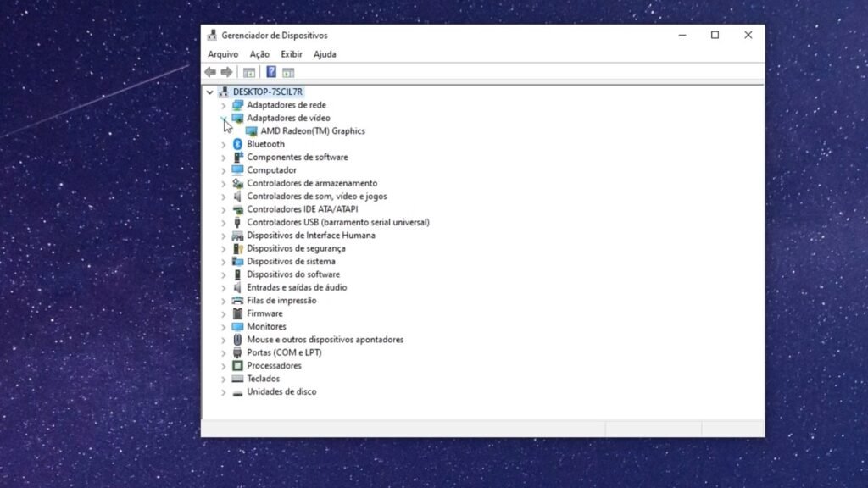The image size is (868, 488).
Task: Click the Componentes de software icon
Action: (x=237, y=157)
